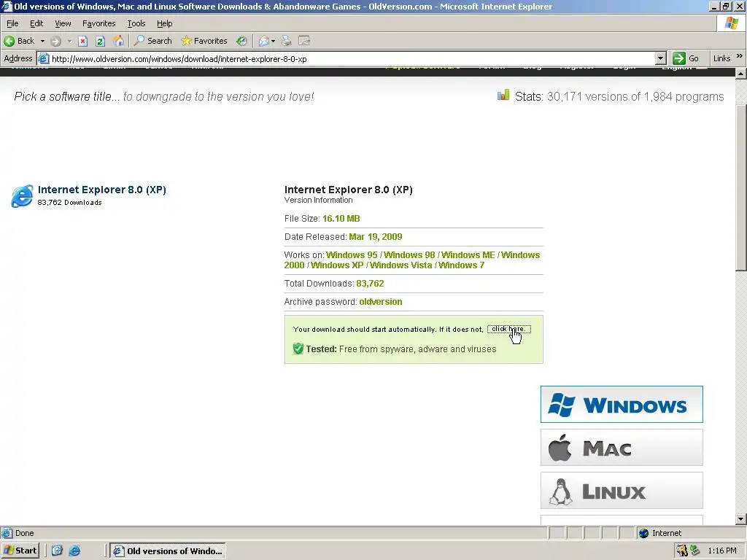Expand the Links toolbar chevron

tap(740, 56)
